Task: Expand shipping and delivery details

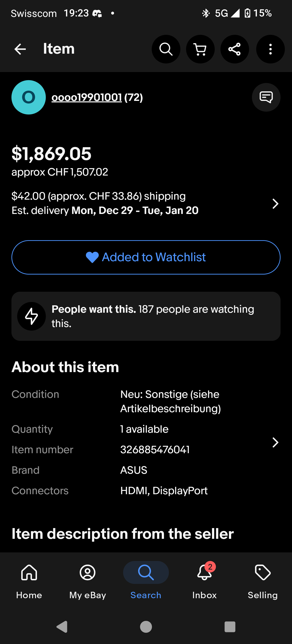Action: click(x=275, y=203)
